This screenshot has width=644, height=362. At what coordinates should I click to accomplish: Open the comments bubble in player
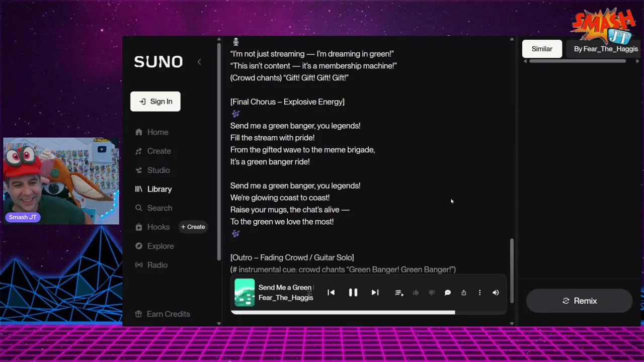(x=448, y=293)
